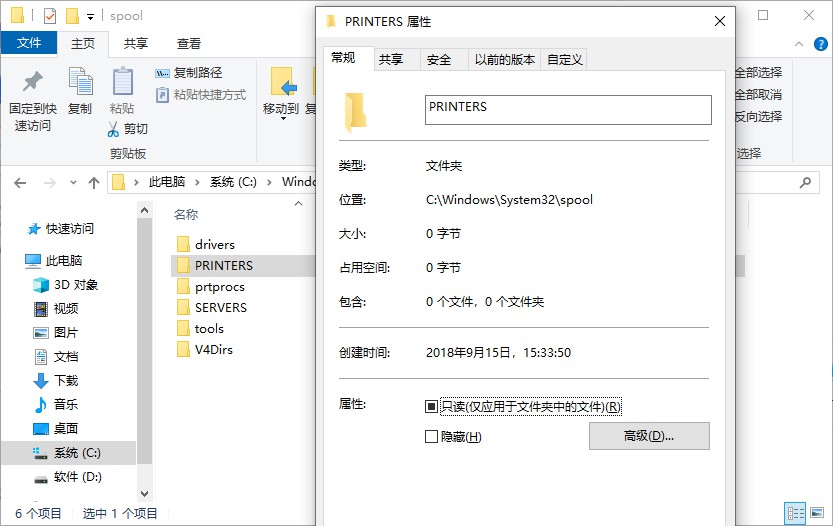
Task: Select 下载 in the sidebar
Action: click(x=56, y=380)
